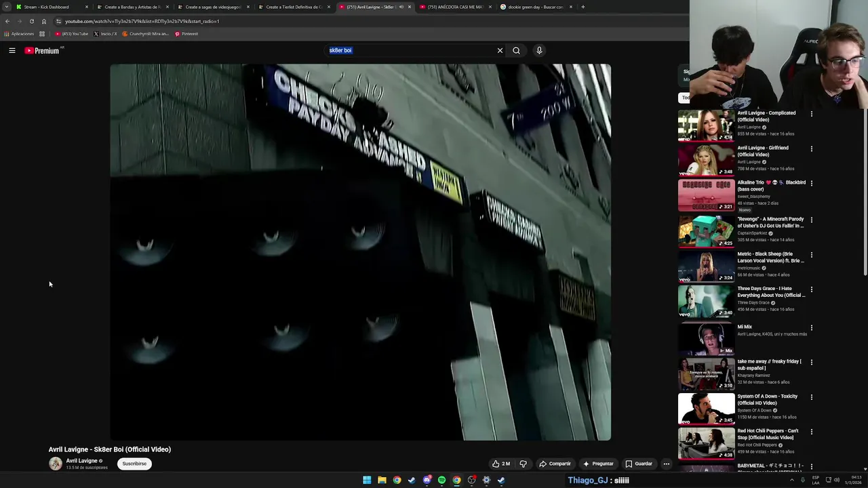Viewport: 868px width, 488px height.
Task: Dislike the video with thumbs down
Action: 523,464
